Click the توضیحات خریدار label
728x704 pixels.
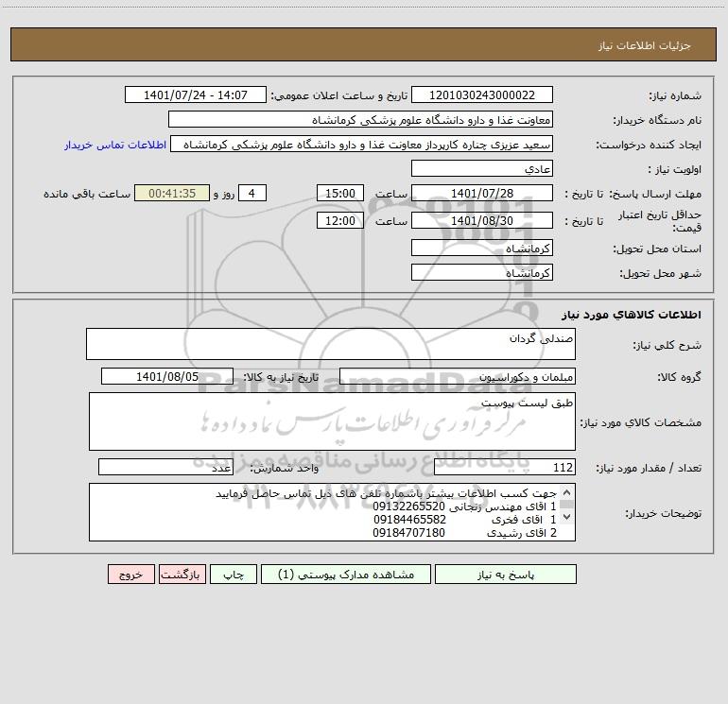pyautogui.click(x=663, y=513)
